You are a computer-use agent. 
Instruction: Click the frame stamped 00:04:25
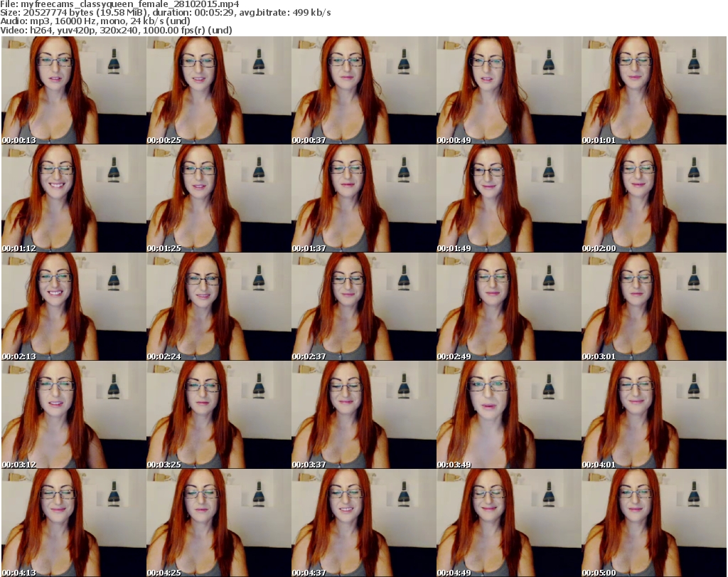coord(219,523)
